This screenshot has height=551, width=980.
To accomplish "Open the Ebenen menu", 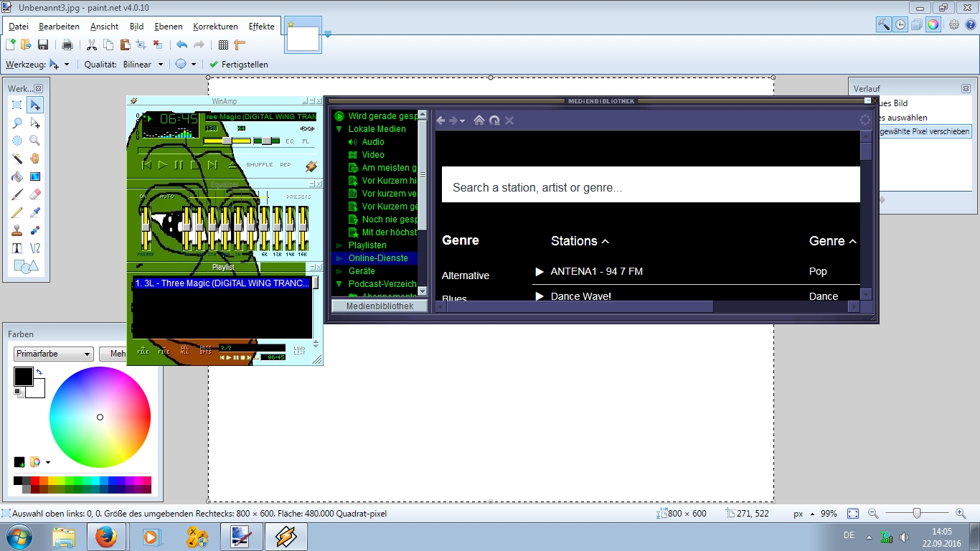I will pos(169,27).
